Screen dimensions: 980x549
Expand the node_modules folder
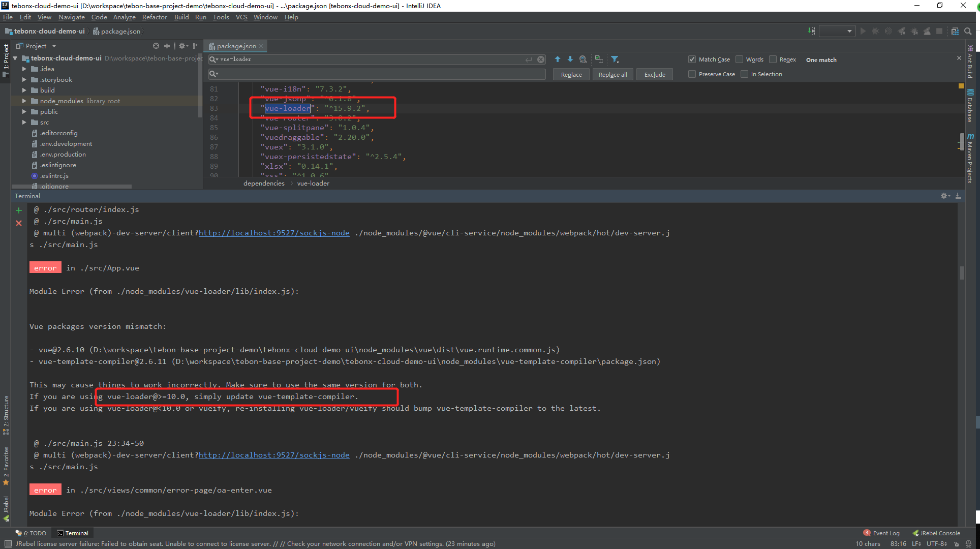24,101
